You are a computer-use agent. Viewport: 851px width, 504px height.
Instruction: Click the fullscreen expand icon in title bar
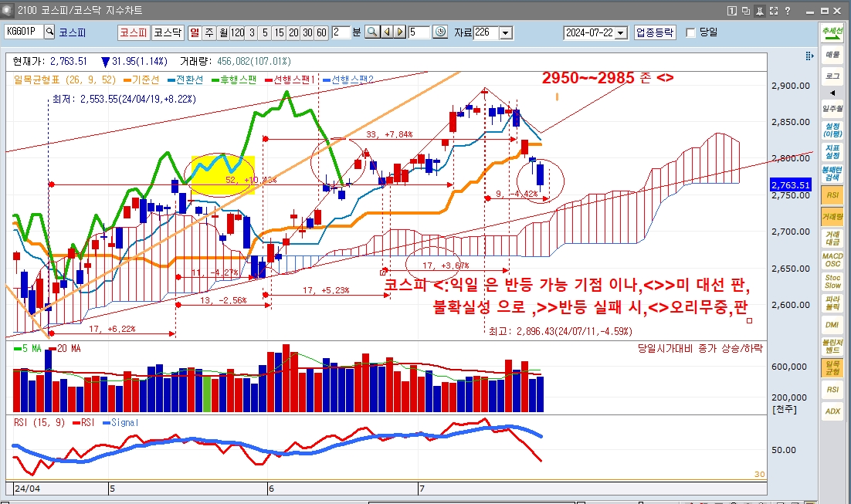tap(774, 10)
